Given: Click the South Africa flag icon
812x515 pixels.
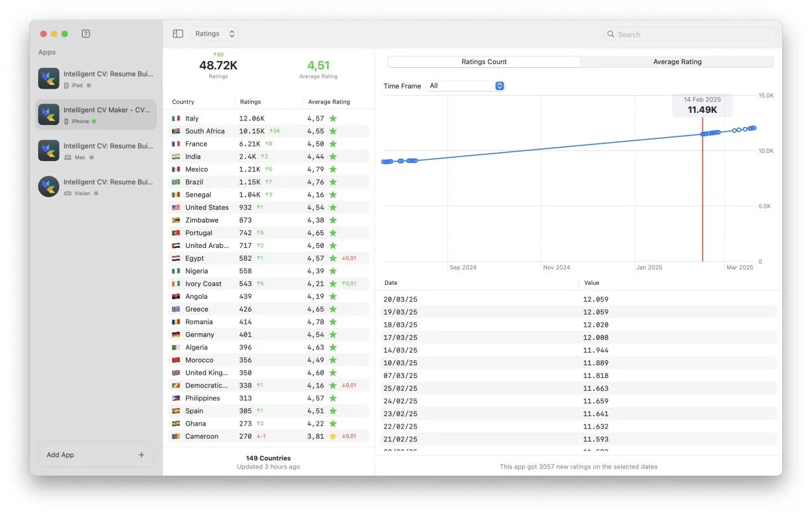Looking at the screenshot, I should 176,131.
